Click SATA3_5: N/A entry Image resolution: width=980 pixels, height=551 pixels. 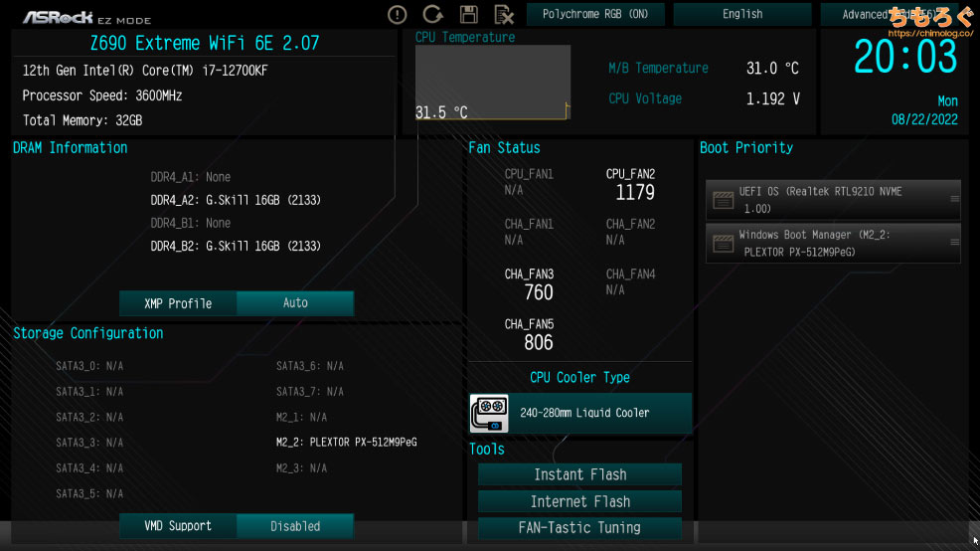pyautogui.click(x=89, y=494)
